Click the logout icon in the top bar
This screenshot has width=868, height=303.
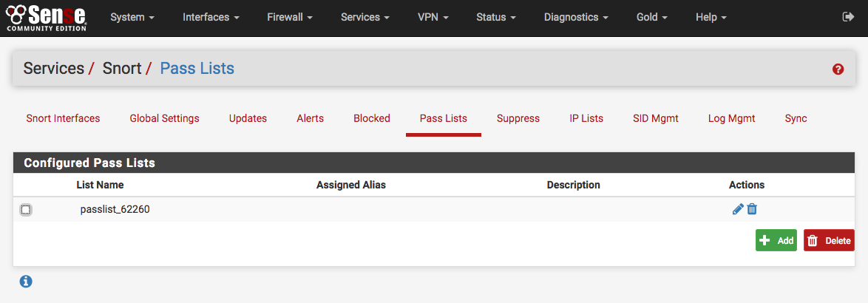(847, 16)
